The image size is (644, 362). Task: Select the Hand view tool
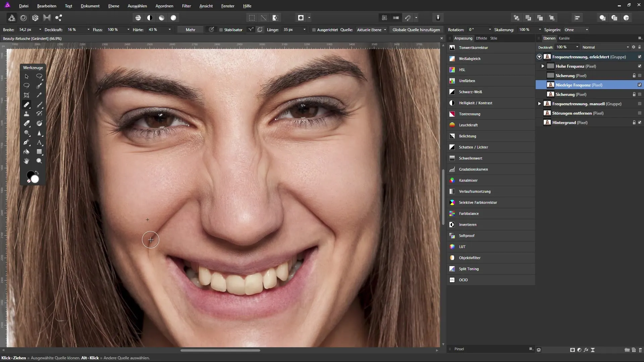26,161
